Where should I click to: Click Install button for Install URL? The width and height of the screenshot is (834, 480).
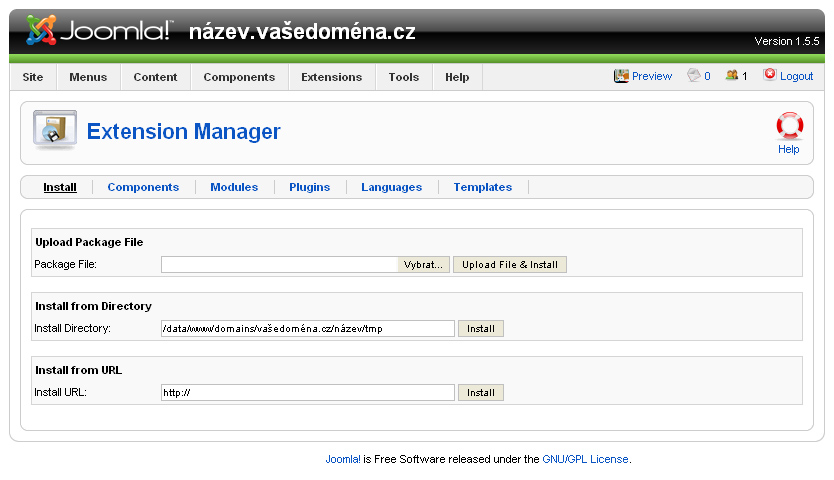481,392
